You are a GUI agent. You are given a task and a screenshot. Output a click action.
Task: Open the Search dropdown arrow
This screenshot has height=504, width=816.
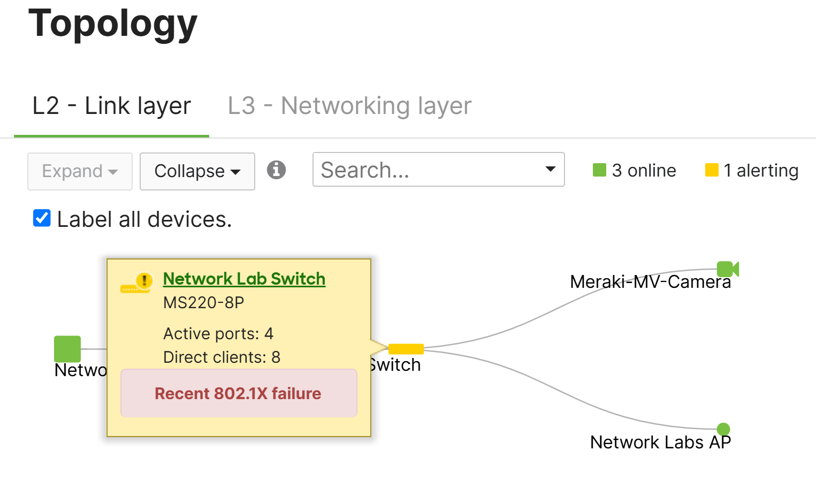click(x=550, y=169)
